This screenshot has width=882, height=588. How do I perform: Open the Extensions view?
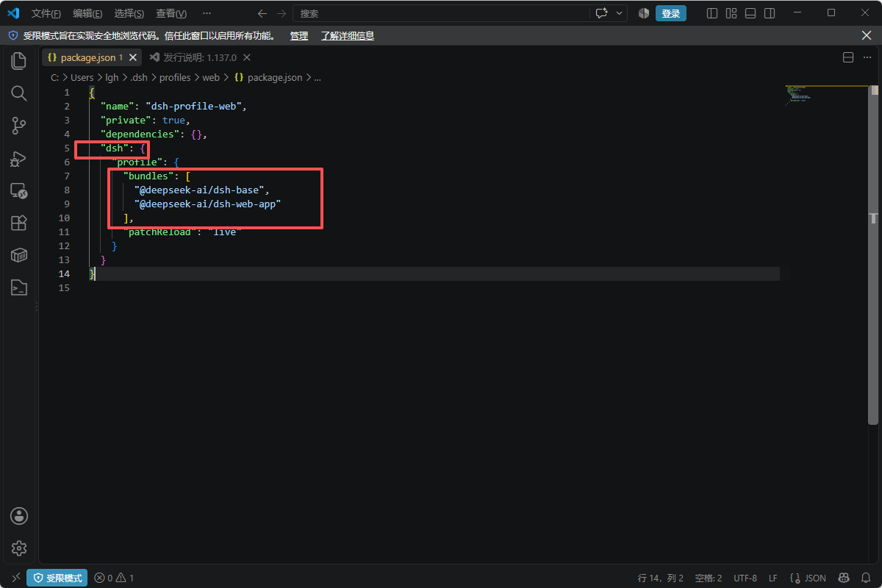pyautogui.click(x=19, y=223)
